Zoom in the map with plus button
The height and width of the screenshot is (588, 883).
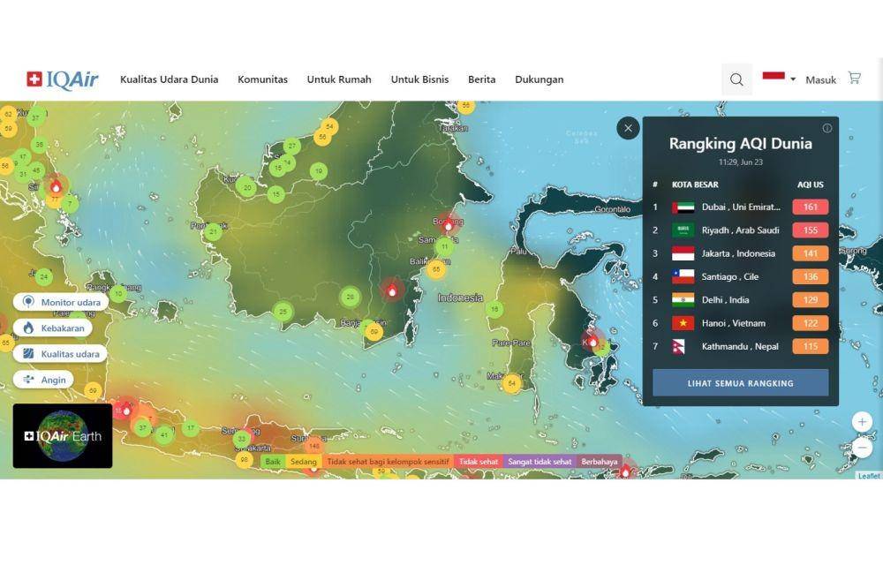862,422
